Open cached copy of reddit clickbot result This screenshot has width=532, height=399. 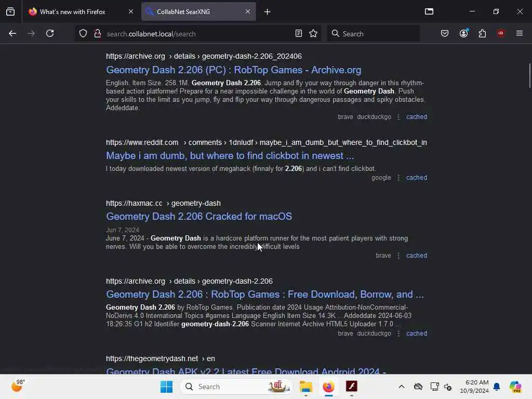coord(417,178)
